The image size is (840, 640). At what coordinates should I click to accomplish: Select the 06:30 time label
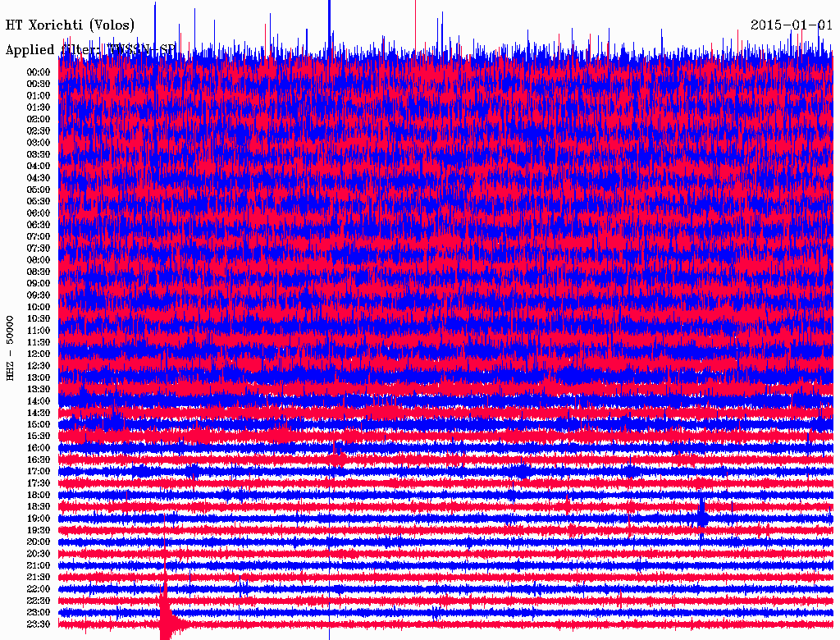(39, 225)
